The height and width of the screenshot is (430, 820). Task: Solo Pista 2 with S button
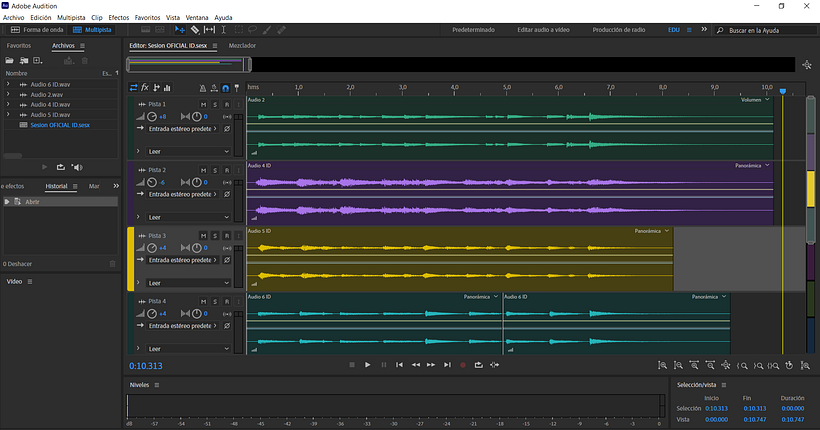pyautogui.click(x=215, y=170)
